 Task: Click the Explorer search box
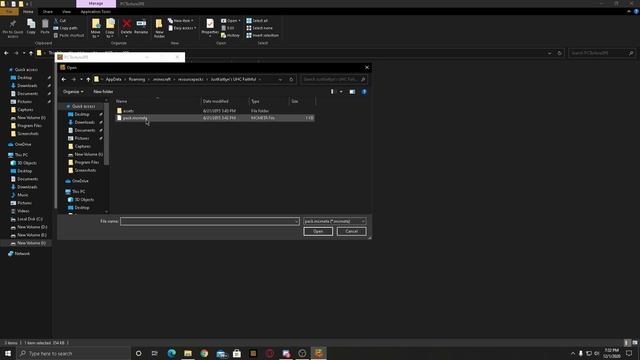click(x=602, y=53)
